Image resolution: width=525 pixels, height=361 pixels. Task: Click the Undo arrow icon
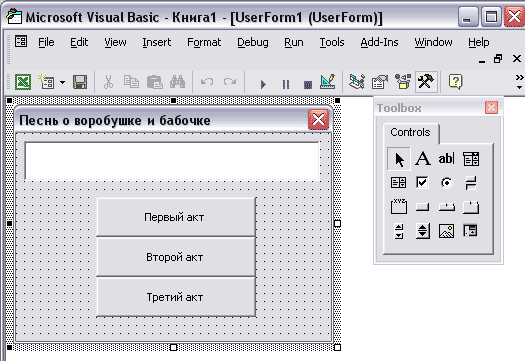tap(207, 82)
